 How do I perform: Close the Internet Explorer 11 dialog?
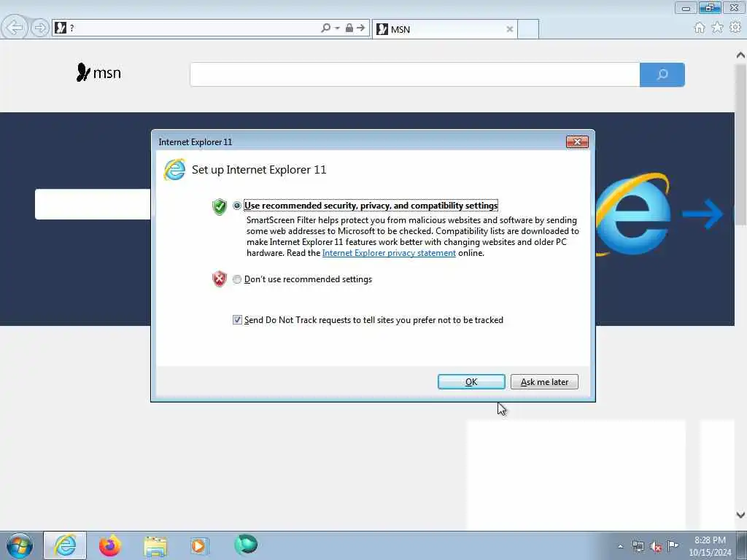click(x=577, y=142)
